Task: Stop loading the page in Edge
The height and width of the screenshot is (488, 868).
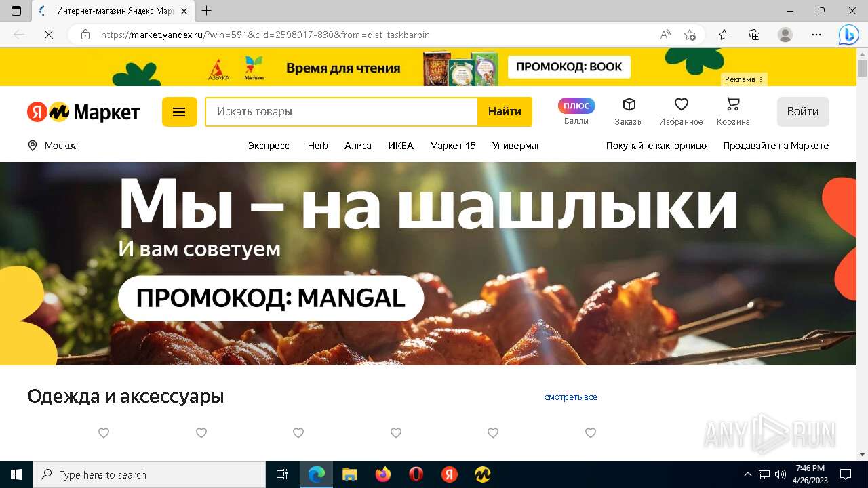Action: [x=49, y=35]
